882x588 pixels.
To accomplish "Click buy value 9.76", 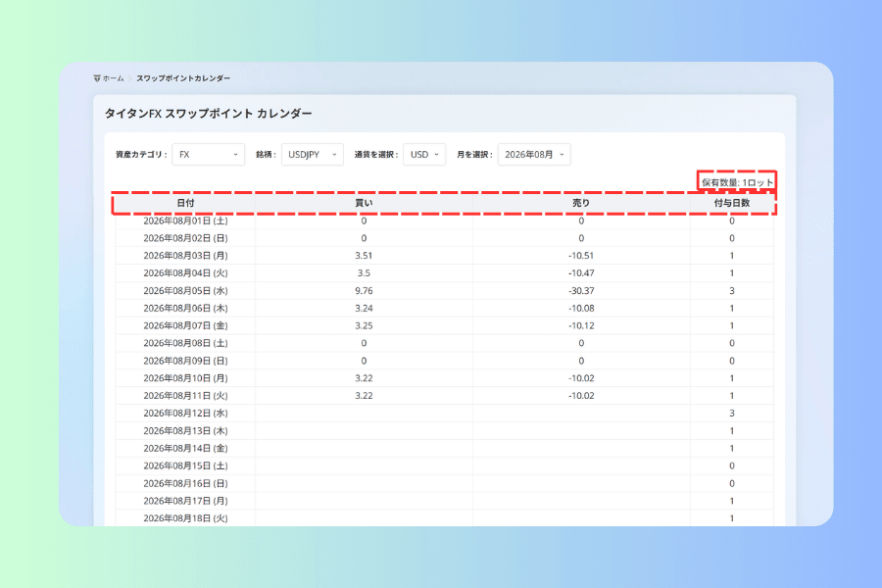I will click(x=364, y=291).
